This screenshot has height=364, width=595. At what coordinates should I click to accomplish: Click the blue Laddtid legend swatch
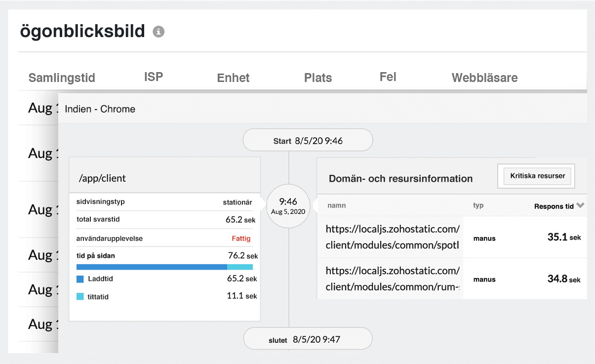point(80,280)
